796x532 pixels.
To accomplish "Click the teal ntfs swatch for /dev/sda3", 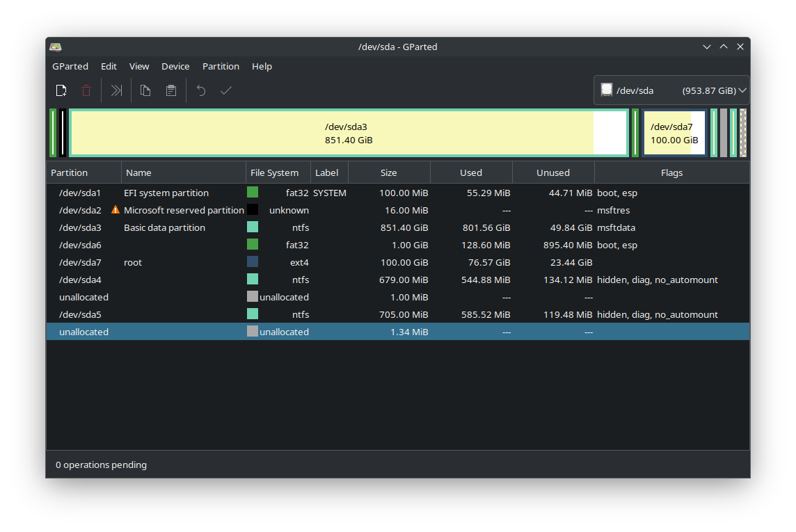I will [253, 227].
